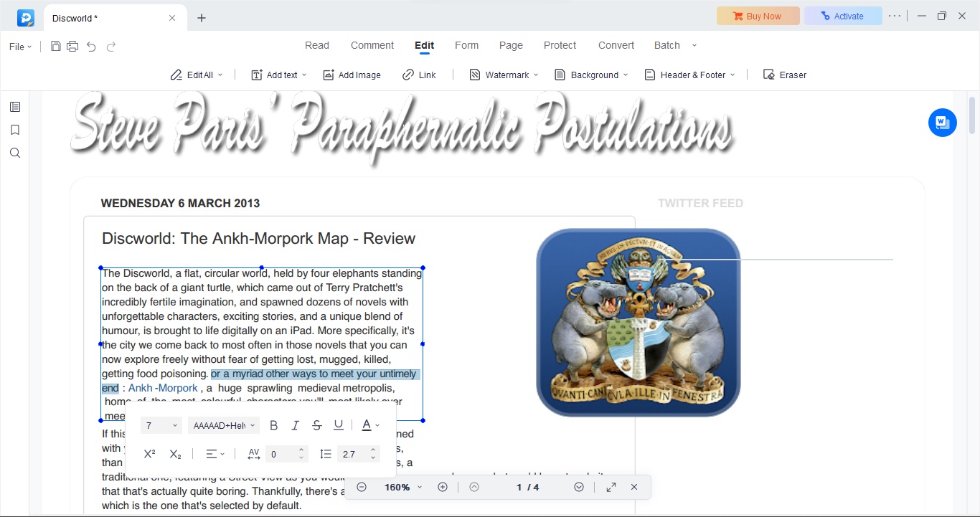Expand the ribbon tabs overflow chevron after Batch
The width and height of the screenshot is (980, 517).
694,45
